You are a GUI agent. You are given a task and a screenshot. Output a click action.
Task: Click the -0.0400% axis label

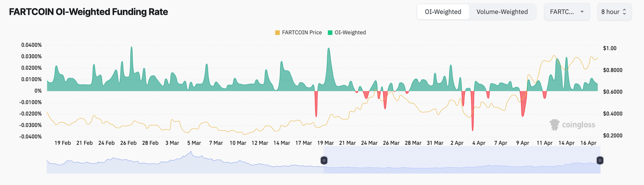[31, 137]
